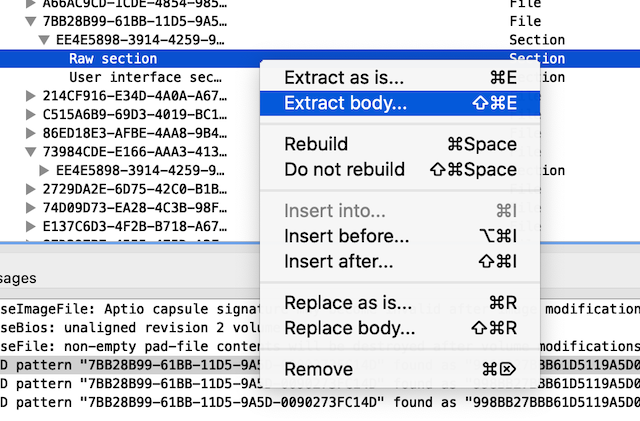Collapse the 7BB28B99-61BB-11D5 file node
Image resolution: width=640 pixels, height=421 pixels.
31,21
